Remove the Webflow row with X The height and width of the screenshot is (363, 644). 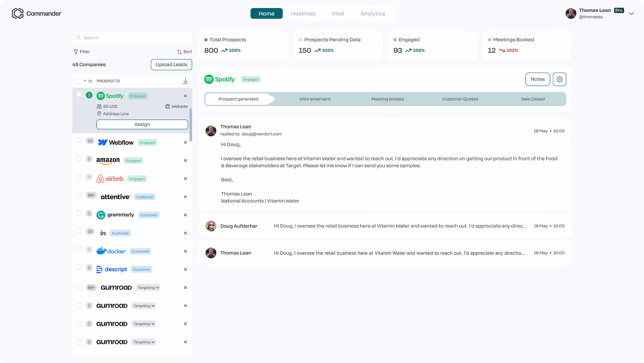pyautogui.click(x=185, y=142)
